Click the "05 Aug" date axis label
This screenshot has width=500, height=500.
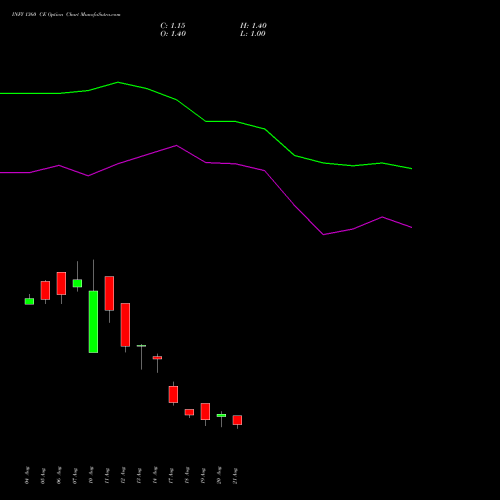[43, 475]
